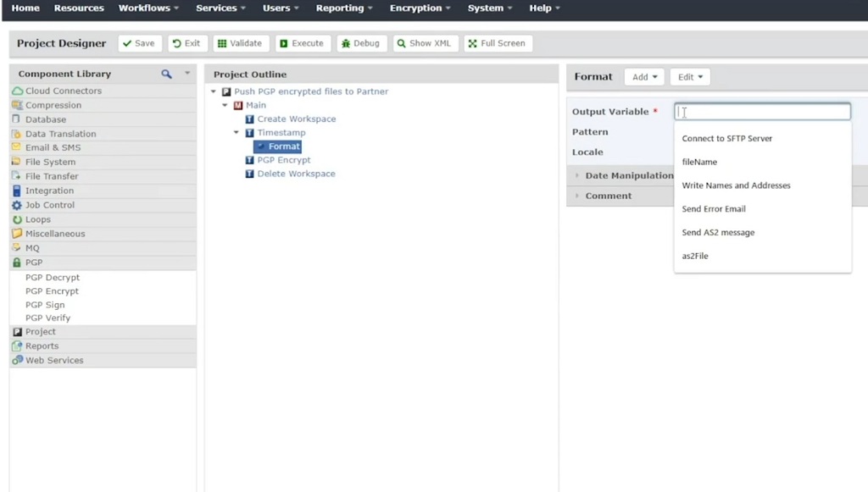Collapse the Timestamp task node

(236, 133)
